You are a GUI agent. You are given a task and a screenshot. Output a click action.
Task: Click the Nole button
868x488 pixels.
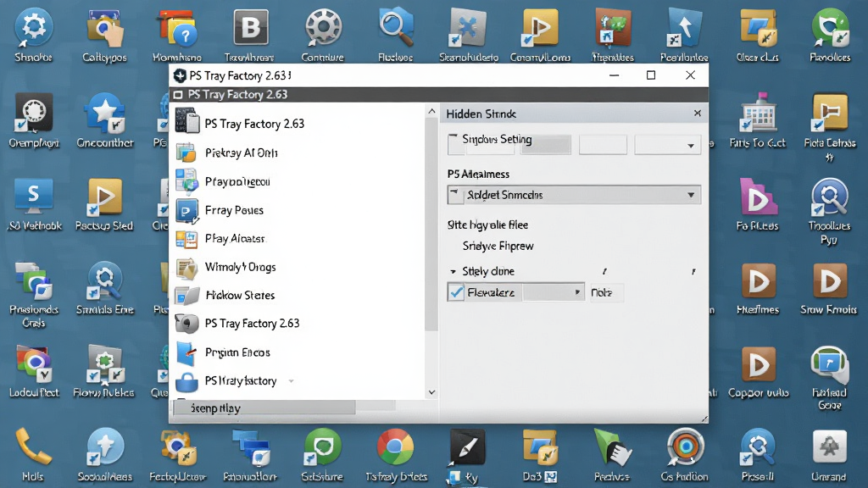click(605, 292)
